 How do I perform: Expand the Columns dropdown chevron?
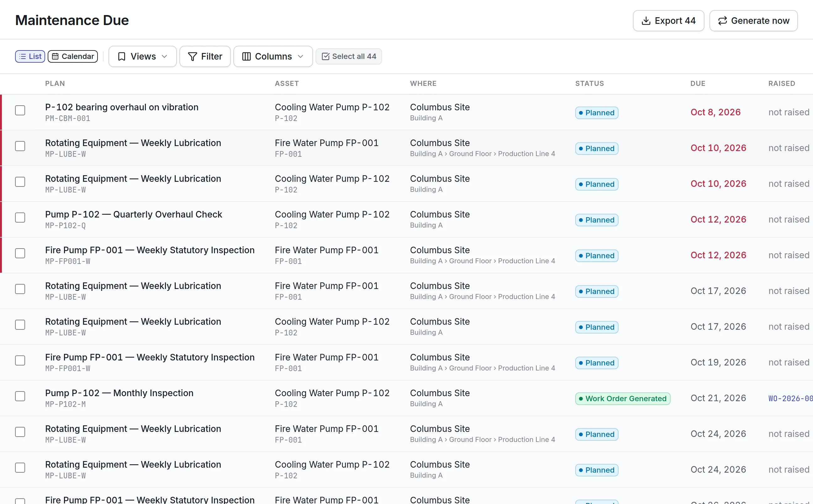[x=300, y=57]
